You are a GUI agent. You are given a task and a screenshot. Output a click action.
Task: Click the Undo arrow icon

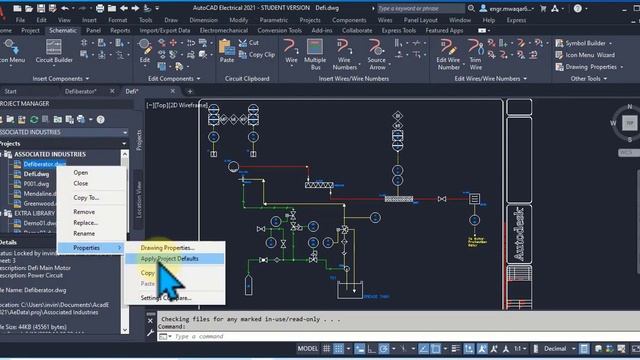pos(65,8)
